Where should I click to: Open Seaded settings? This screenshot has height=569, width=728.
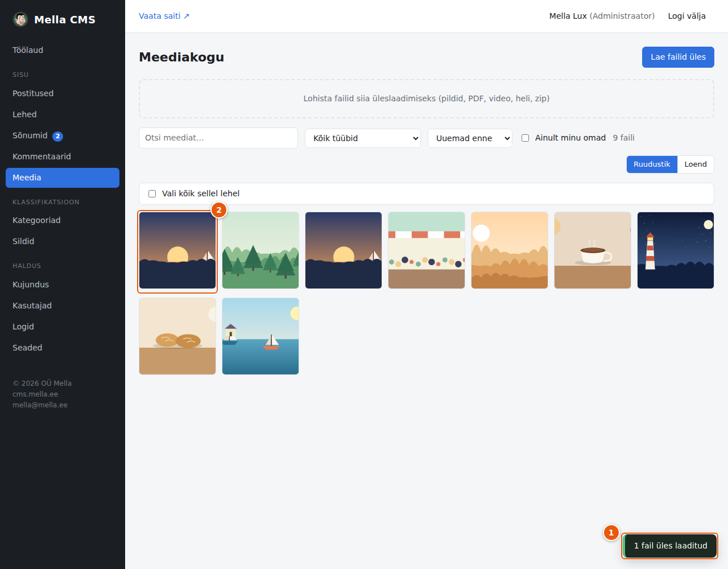(x=63, y=348)
